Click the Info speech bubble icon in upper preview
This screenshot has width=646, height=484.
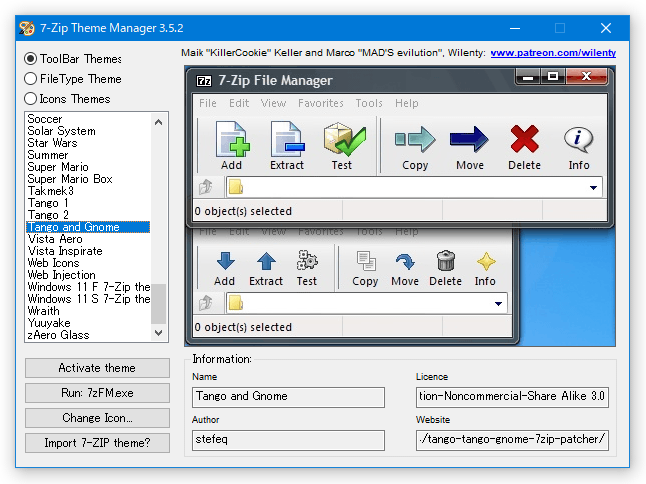coord(578,139)
